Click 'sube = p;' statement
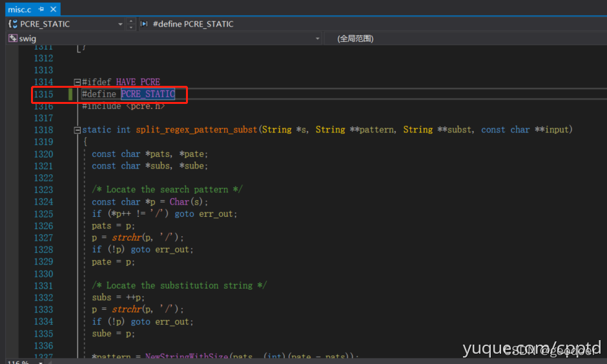 (113, 334)
